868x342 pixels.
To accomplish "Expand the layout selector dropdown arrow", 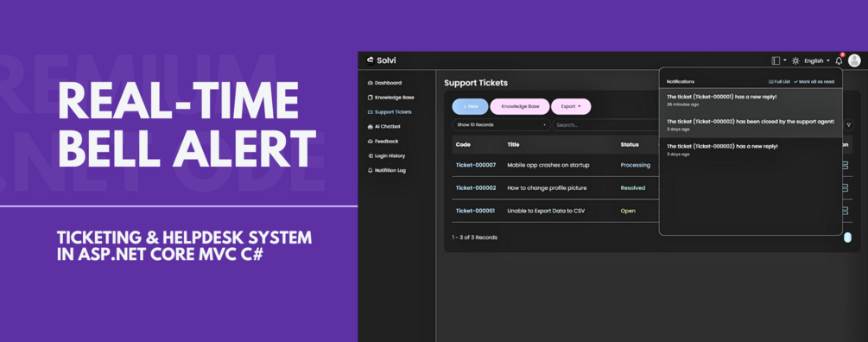I will (785, 60).
